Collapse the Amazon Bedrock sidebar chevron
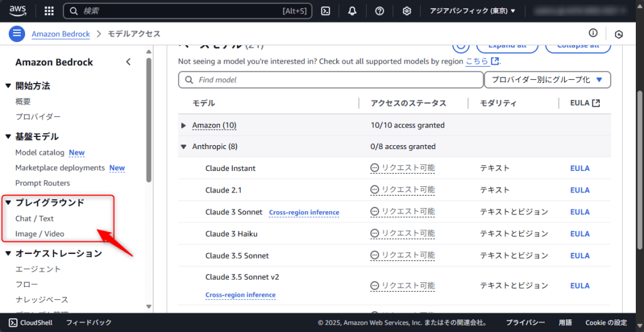 128,62
